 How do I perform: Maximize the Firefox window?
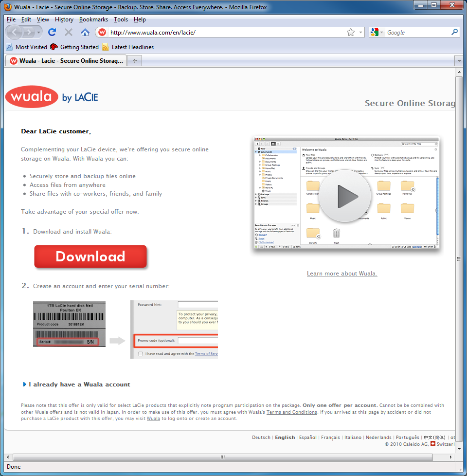tap(434, 5)
